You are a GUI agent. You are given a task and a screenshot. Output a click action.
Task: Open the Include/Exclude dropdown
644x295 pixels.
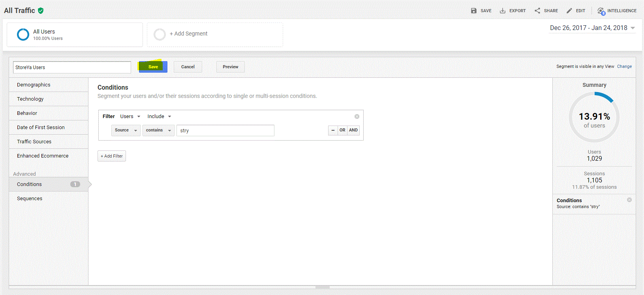click(x=159, y=116)
